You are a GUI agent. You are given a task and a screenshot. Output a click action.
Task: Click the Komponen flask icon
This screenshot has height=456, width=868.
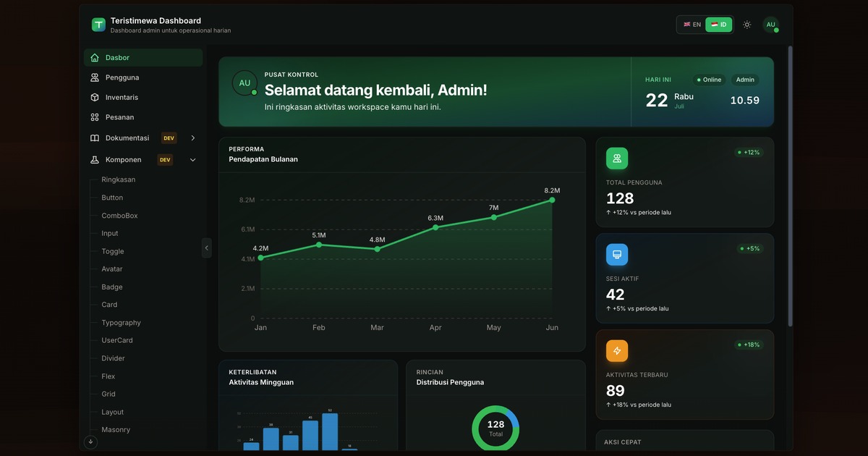(95, 160)
